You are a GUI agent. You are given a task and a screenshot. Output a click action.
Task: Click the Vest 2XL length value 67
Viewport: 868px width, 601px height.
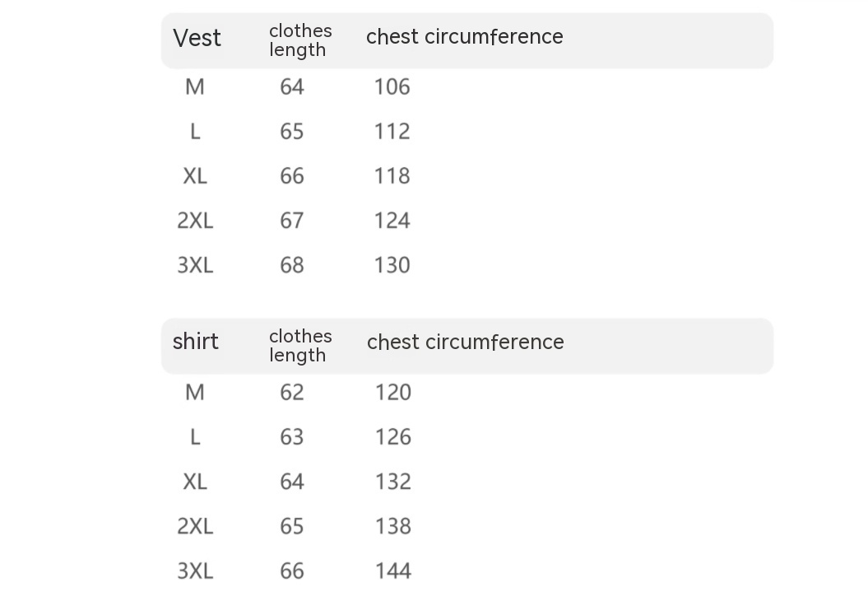tap(292, 221)
